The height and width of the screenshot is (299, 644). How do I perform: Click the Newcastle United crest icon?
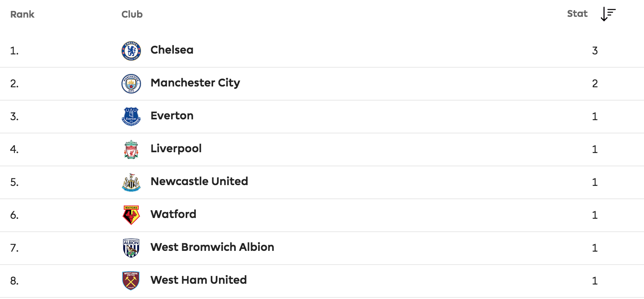[131, 182]
